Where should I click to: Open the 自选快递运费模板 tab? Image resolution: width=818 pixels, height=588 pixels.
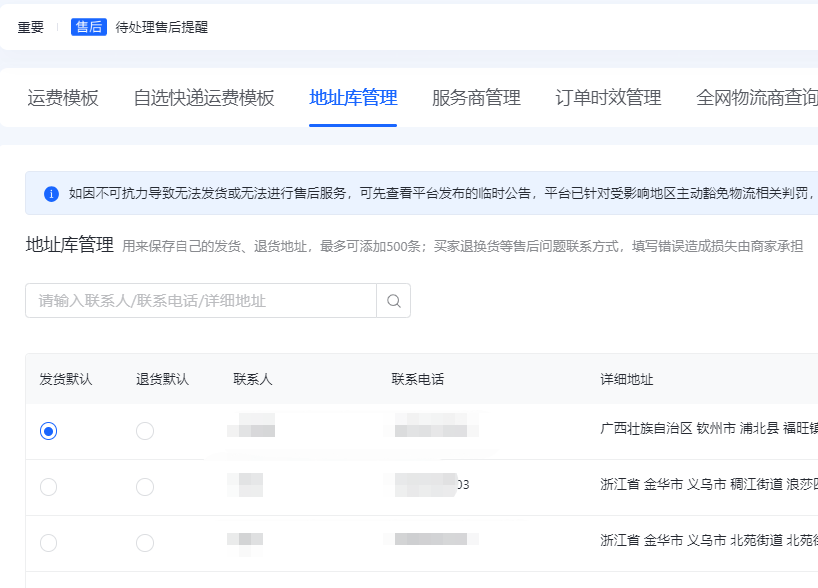[204, 98]
